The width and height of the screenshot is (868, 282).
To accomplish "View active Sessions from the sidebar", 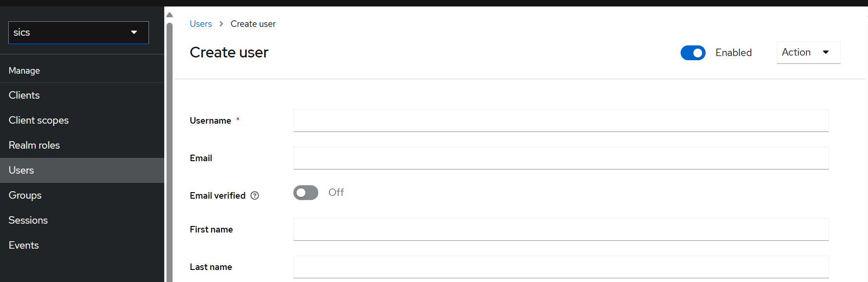I will [28, 220].
